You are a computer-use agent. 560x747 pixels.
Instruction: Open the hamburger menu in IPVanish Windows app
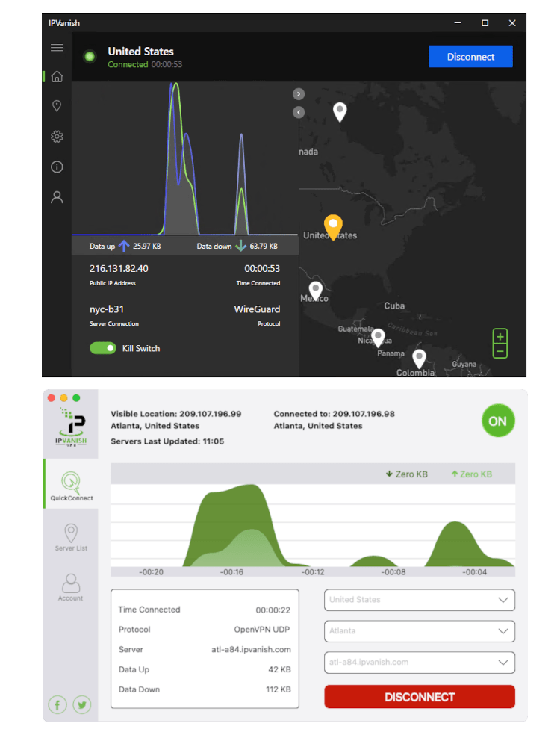[57, 47]
